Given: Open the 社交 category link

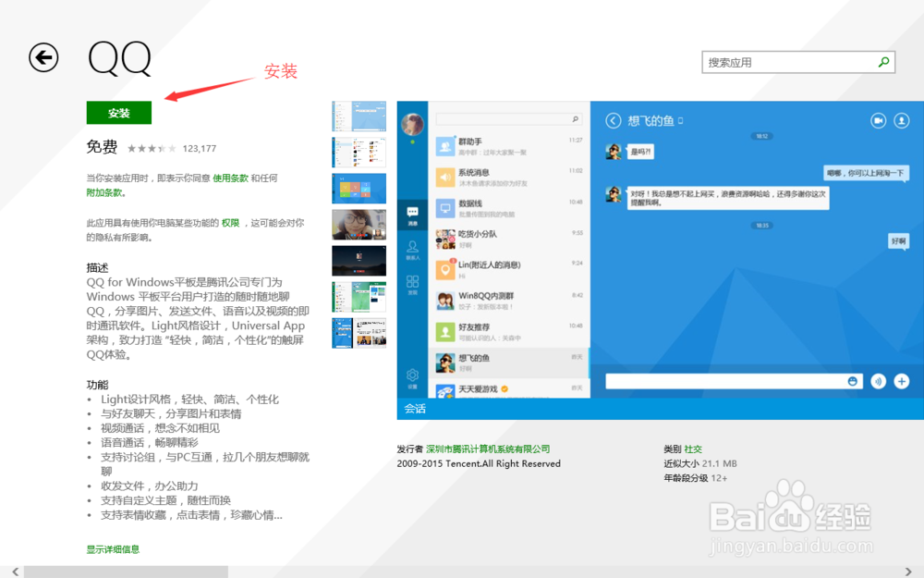Looking at the screenshot, I should coord(693,449).
